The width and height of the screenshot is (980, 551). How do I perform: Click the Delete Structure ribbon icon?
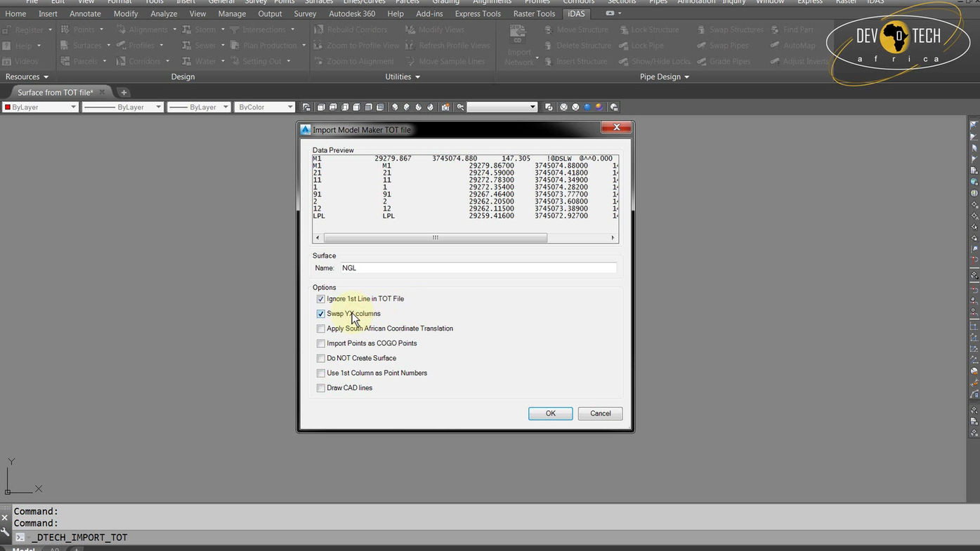pyautogui.click(x=549, y=46)
